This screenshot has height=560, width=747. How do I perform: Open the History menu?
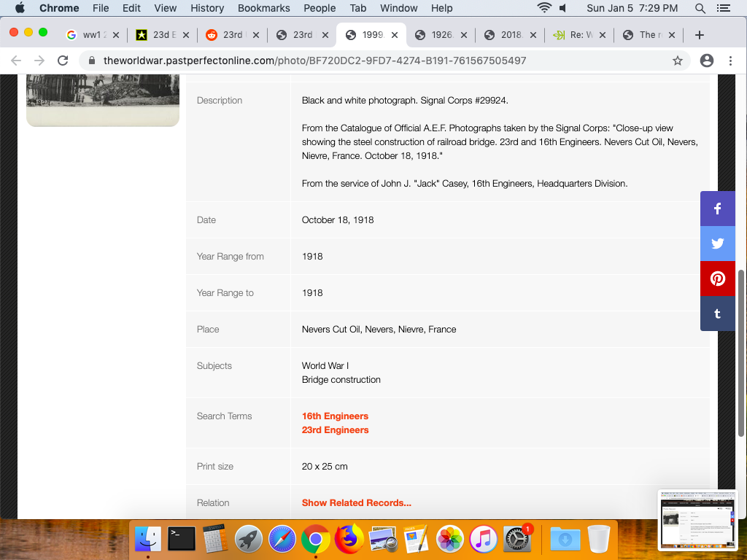pos(207,8)
